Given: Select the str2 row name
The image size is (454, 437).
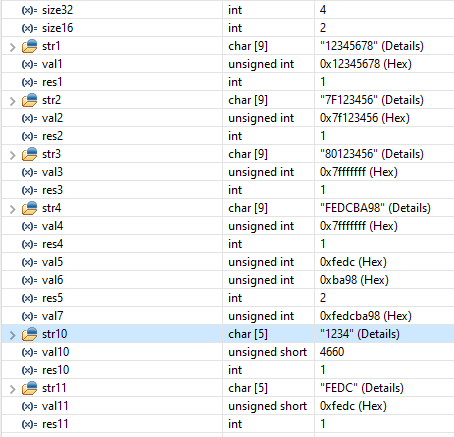Looking at the screenshot, I should pyautogui.click(x=51, y=100).
